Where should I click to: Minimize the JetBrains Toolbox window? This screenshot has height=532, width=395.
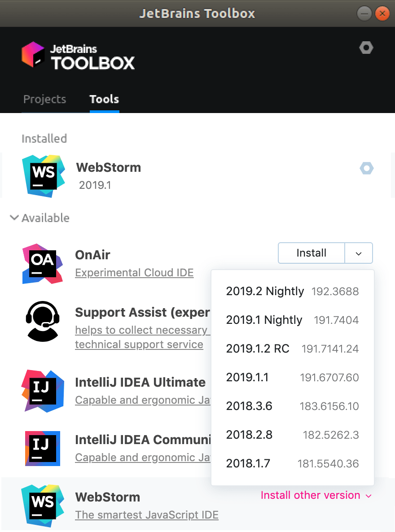[364, 13]
